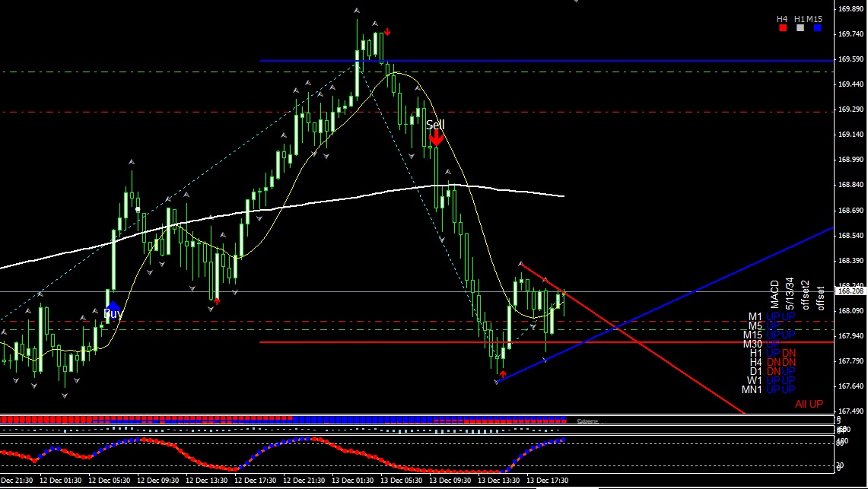
Task: Click the '12 Dec 01:30' time axis label
Action: pyautogui.click(x=60, y=481)
